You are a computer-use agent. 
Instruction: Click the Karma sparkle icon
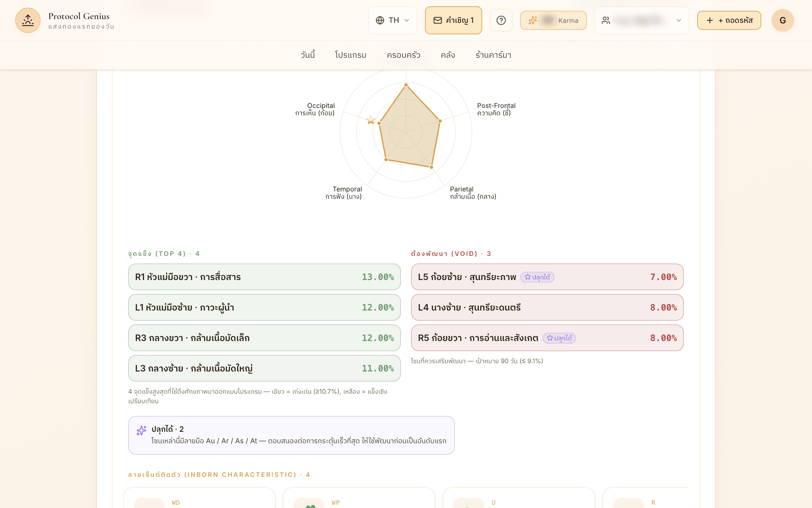[533, 21]
